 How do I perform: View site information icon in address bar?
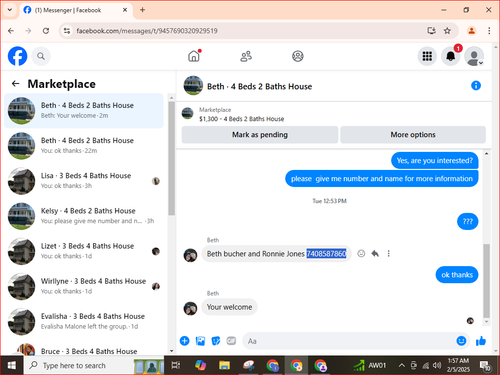point(67,31)
